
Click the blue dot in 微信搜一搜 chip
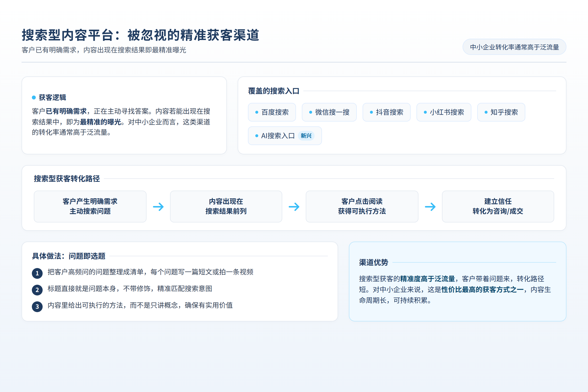click(311, 112)
